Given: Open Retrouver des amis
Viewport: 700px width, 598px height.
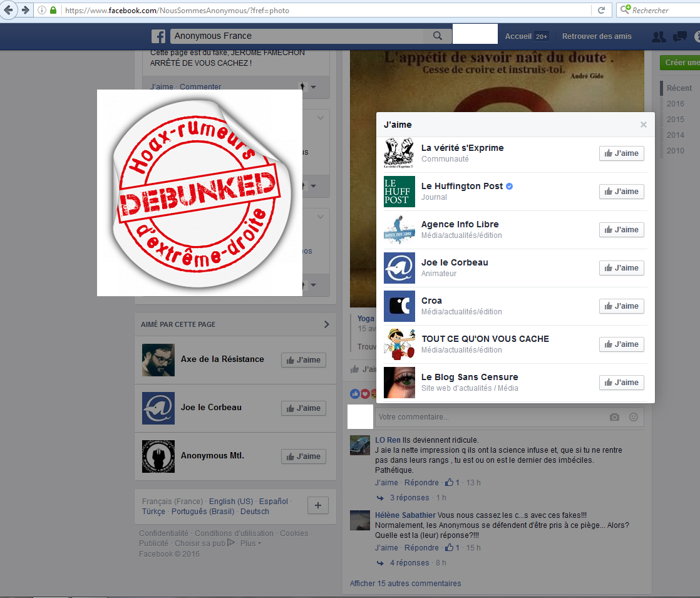Looking at the screenshot, I should (x=597, y=36).
